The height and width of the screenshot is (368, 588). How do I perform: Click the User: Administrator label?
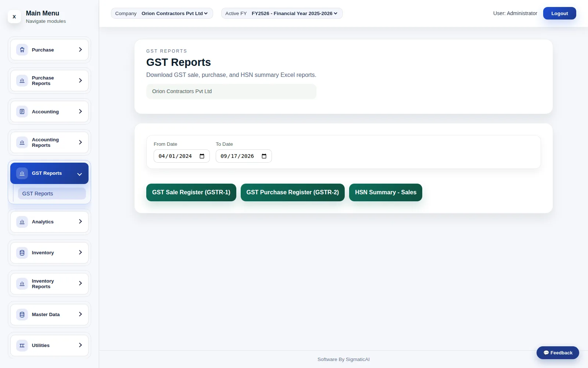point(515,13)
